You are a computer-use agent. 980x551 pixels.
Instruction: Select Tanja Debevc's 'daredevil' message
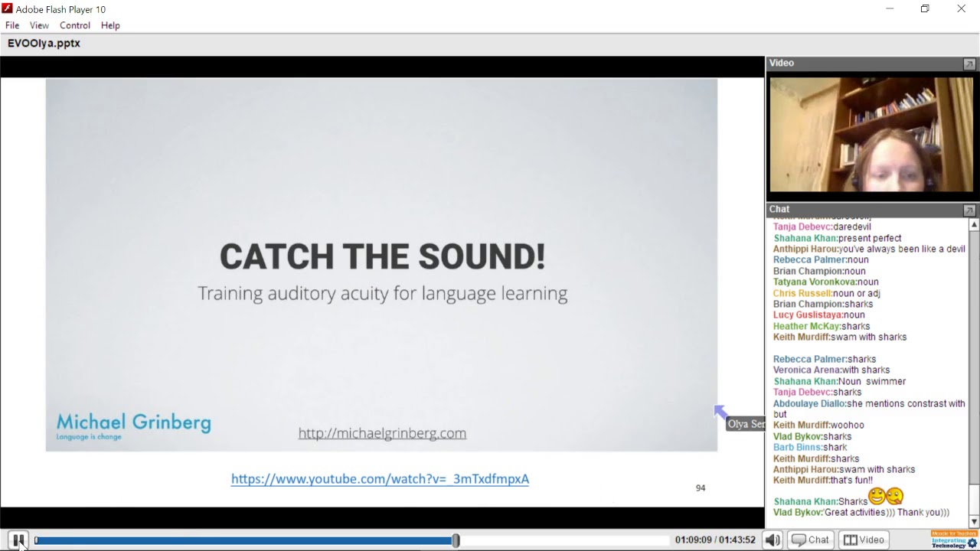[x=822, y=227]
